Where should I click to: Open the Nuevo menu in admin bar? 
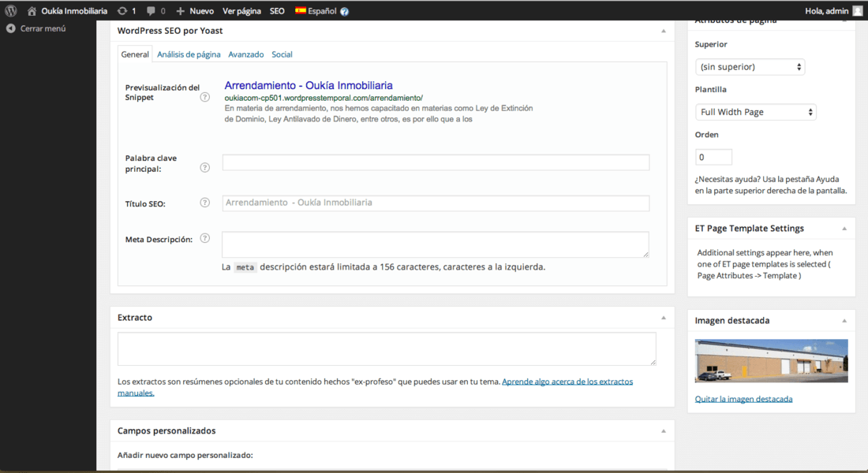click(201, 11)
